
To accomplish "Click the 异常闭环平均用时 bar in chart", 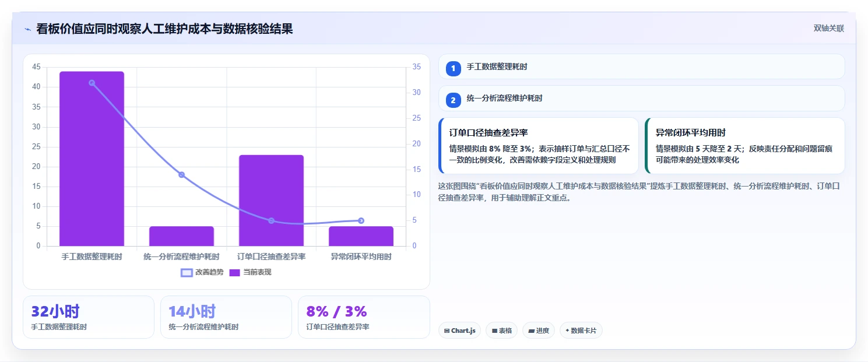I will pyautogui.click(x=361, y=236).
